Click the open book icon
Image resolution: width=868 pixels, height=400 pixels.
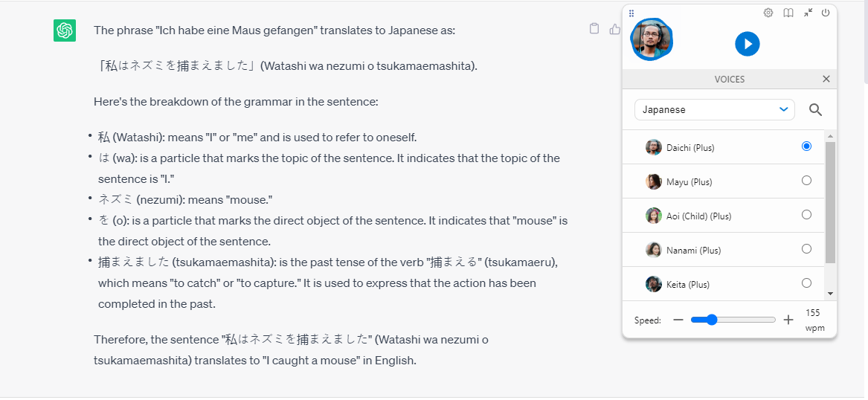[788, 13]
